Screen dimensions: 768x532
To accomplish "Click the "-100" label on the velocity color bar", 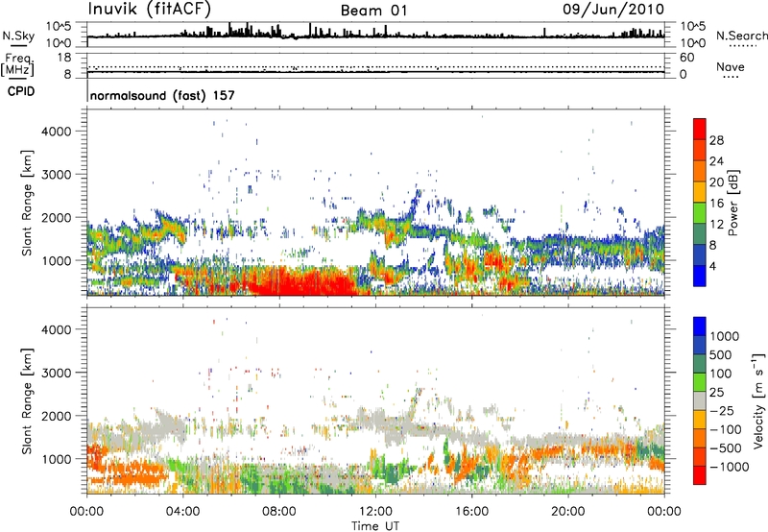I will (x=726, y=429).
